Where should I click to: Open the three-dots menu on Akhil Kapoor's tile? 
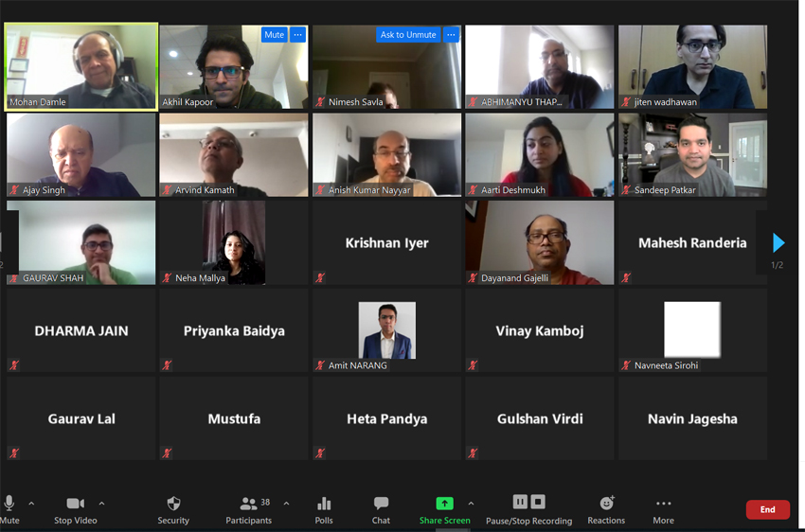click(x=297, y=34)
